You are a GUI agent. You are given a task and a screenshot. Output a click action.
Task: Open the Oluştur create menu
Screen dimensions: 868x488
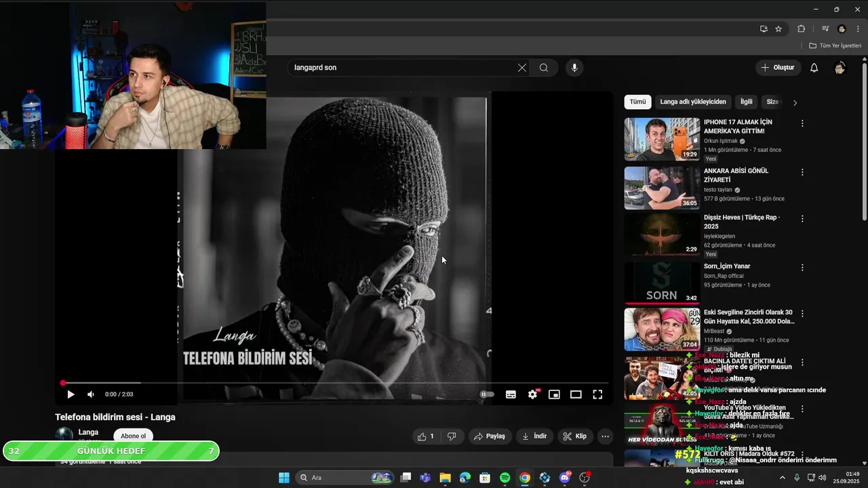point(778,68)
